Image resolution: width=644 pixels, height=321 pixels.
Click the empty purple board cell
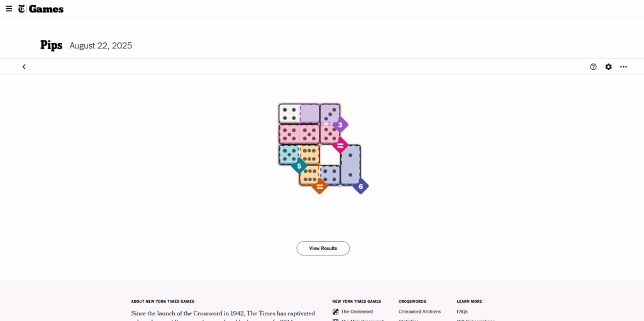[x=309, y=113]
